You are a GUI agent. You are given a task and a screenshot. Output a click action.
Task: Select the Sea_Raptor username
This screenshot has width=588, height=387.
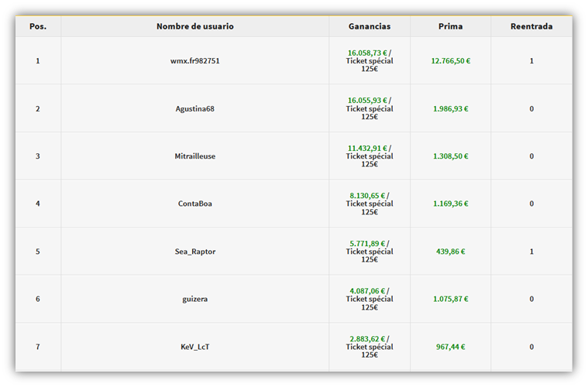[x=194, y=252]
